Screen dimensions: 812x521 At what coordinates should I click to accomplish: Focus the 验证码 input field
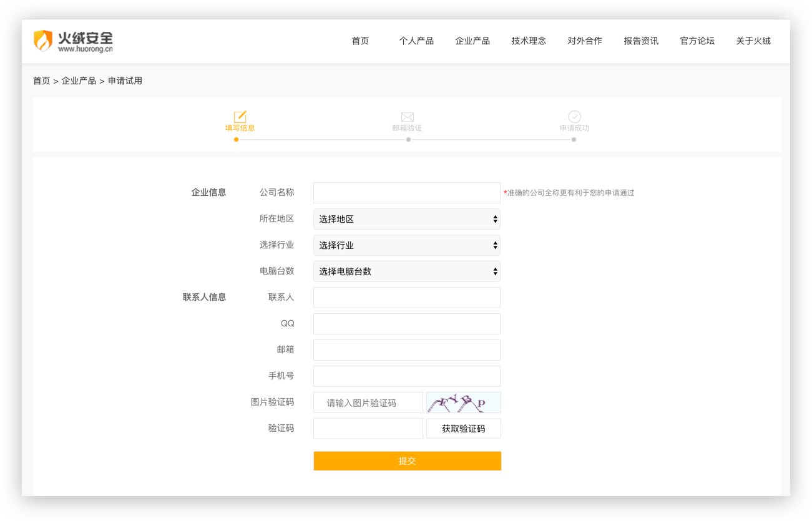tap(368, 429)
